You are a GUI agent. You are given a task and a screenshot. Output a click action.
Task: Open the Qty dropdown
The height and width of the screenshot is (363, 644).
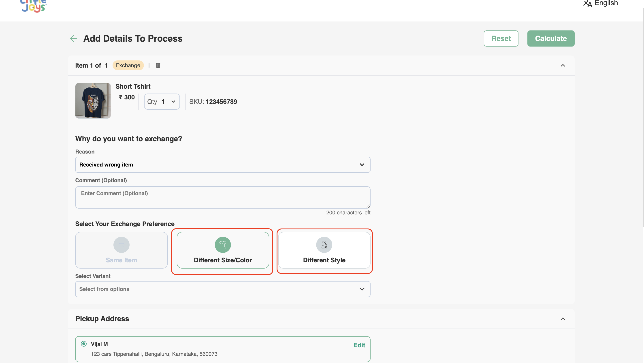coord(162,102)
